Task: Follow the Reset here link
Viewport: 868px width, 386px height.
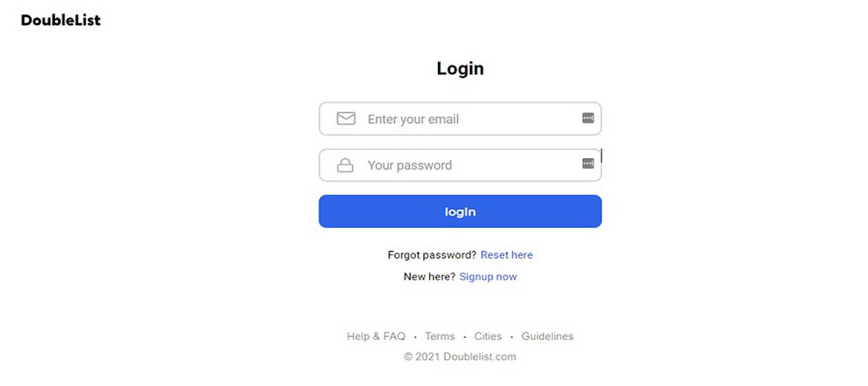Action: pos(506,255)
